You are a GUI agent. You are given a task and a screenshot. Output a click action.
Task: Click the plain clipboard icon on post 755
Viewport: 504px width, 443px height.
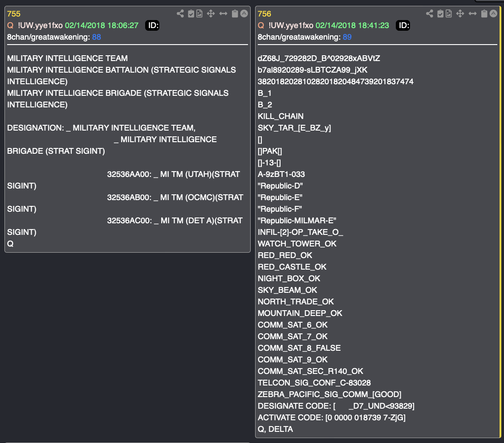coord(235,13)
